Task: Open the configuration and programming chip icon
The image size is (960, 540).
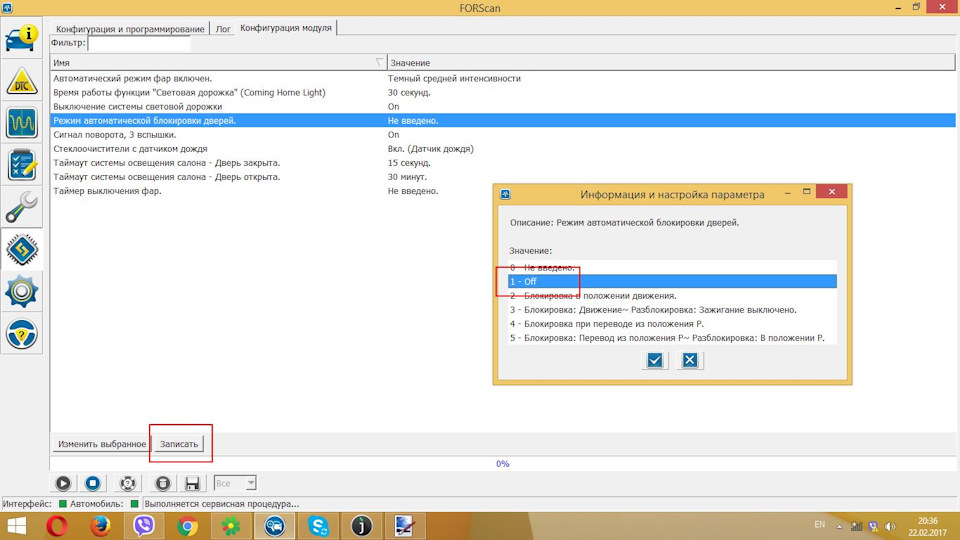Action: pos(21,249)
